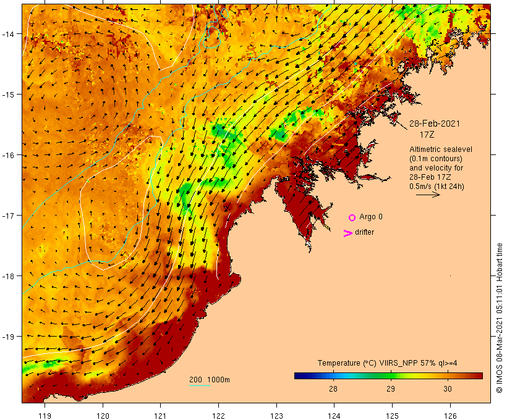The image size is (507, 420).
Task: Click the longitude label '120'
Action: click(x=103, y=416)
